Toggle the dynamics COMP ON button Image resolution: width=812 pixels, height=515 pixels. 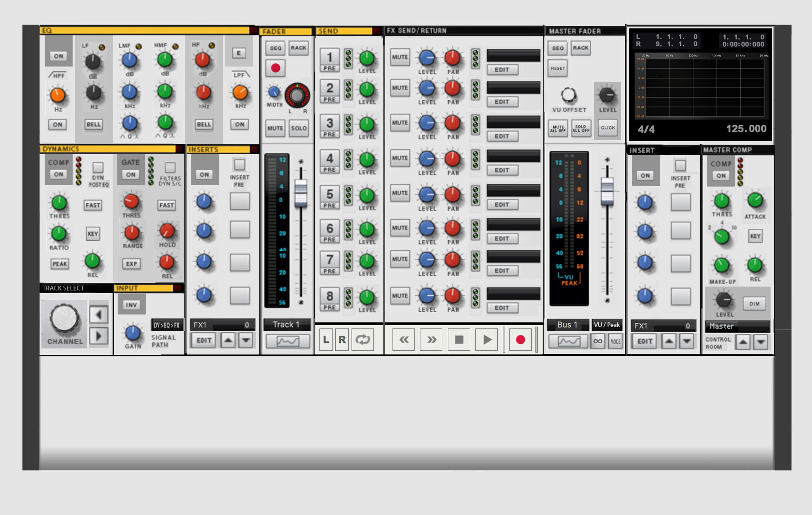[x=58, y=174]
